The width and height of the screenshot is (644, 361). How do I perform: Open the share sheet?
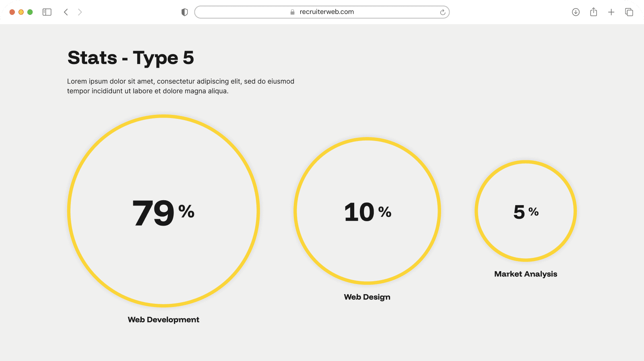tap(593, 12)
